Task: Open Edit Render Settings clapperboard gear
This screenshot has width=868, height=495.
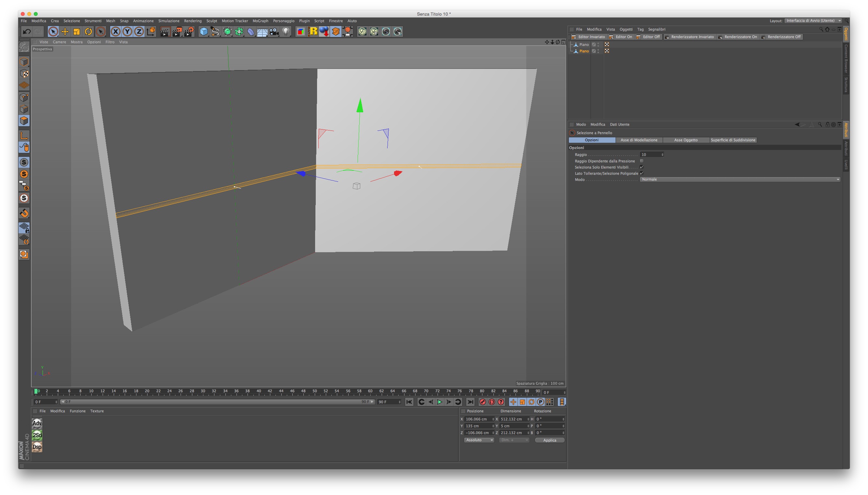Action: tap(188, 31)
